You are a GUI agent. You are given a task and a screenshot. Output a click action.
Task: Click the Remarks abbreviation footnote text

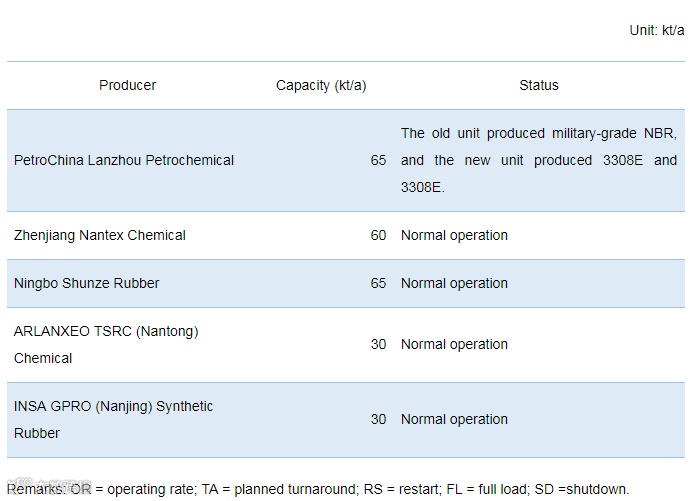point(318,489)
